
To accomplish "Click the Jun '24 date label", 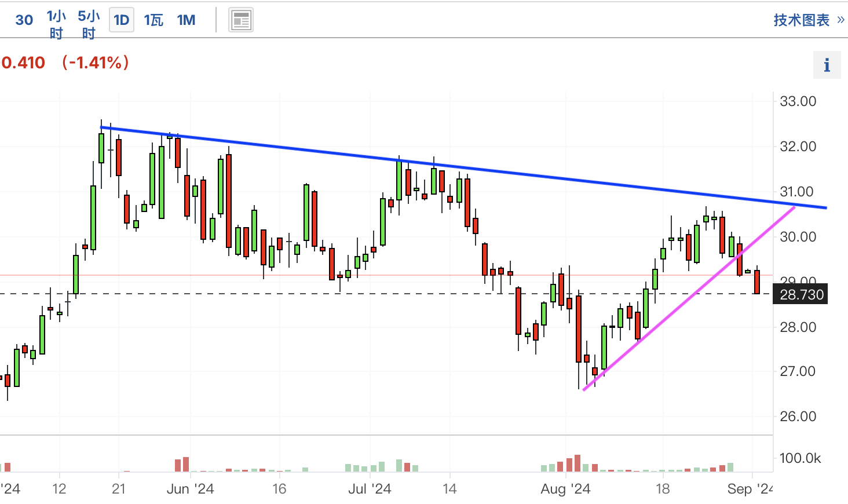I will coord(190,489).
